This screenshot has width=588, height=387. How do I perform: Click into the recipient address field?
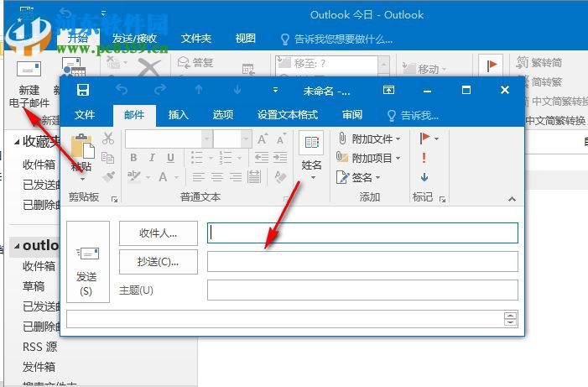[x=362, y=233]
